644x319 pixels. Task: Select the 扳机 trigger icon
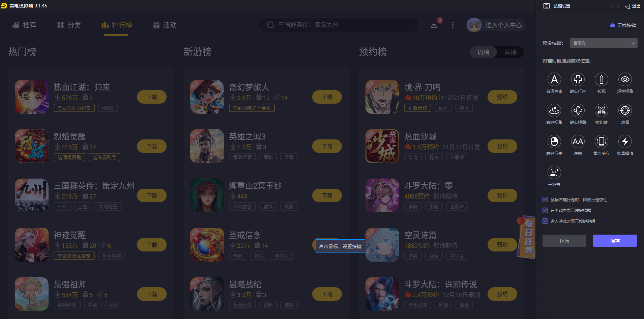coord(601,80)
